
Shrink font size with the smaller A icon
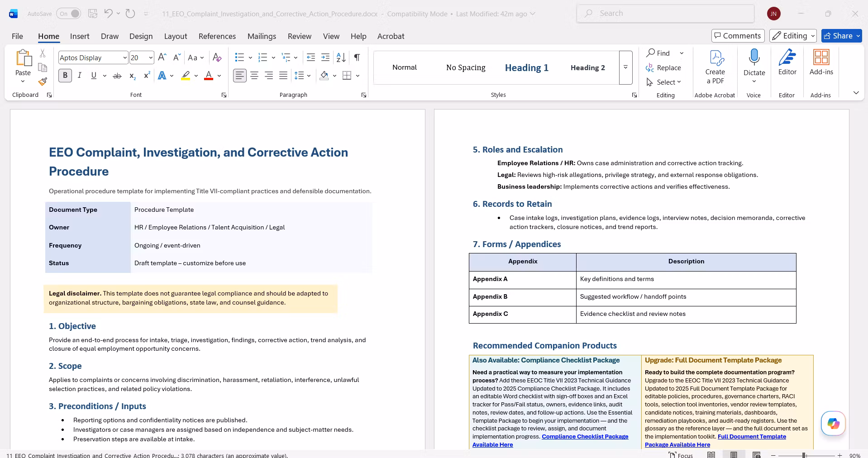point(177,57)
